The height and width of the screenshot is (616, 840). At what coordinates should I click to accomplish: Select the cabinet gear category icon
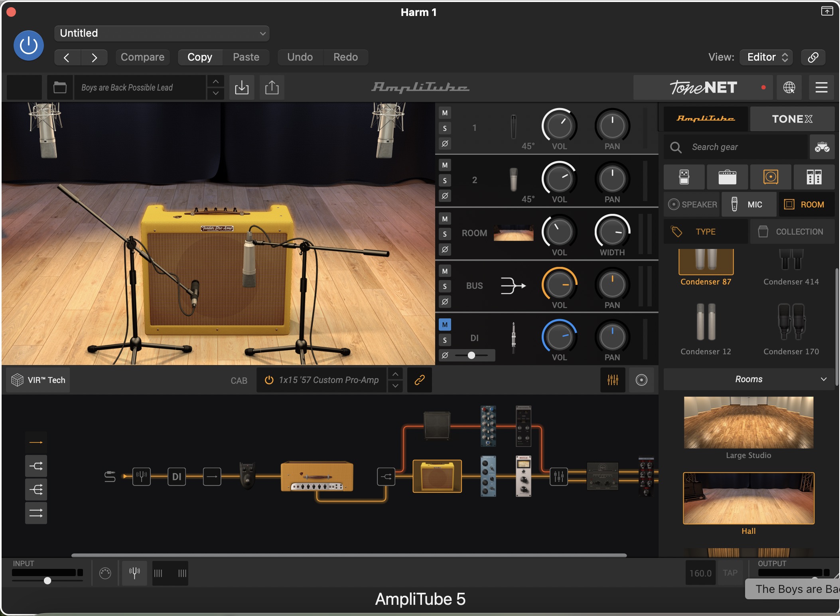(x=771, y=177)
